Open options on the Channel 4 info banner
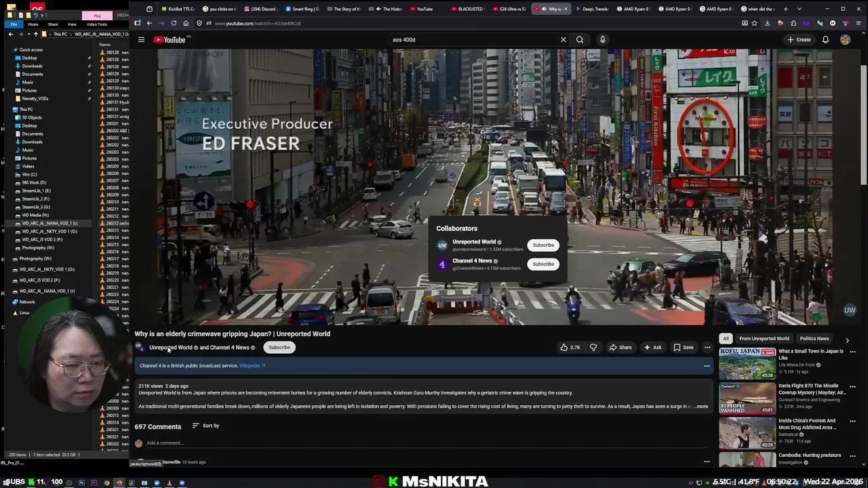The image size is (868, 488). tap(707, 366)
